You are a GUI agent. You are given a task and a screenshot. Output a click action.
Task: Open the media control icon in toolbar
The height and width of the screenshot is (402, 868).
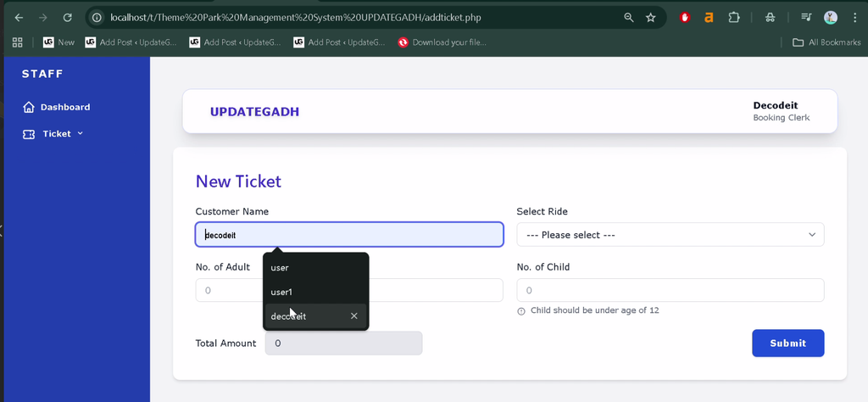[806, 18]
